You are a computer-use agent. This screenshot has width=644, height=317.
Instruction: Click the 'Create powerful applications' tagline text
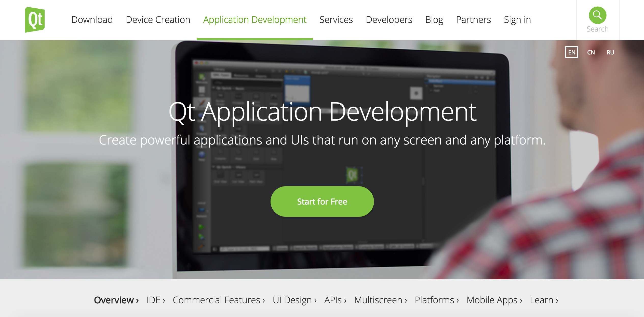322,140
